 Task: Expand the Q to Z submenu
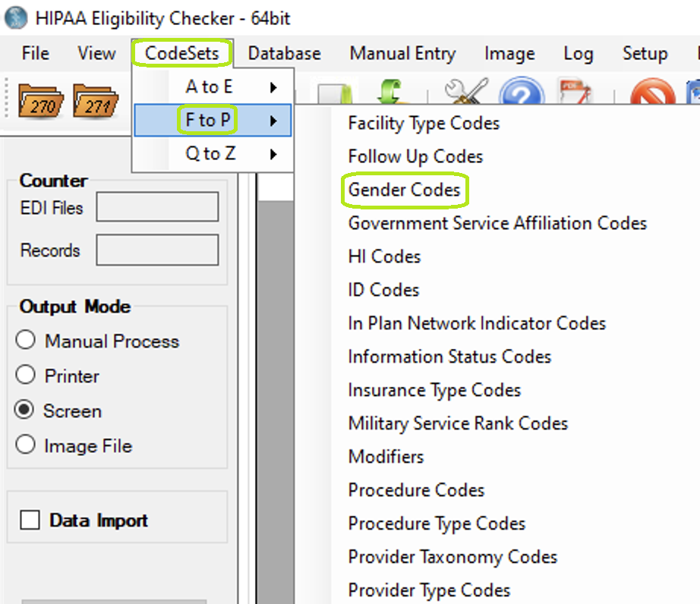(213, 153)
